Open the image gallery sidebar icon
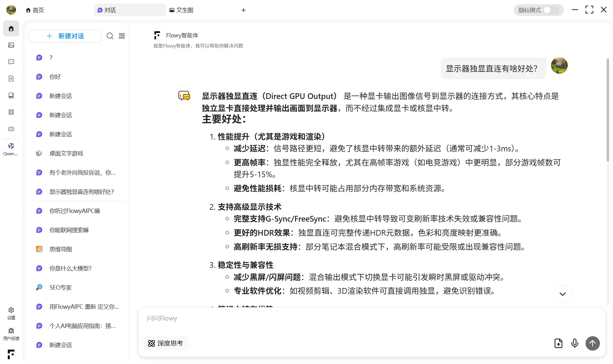 pyautogui.click(x=11, y=45)
